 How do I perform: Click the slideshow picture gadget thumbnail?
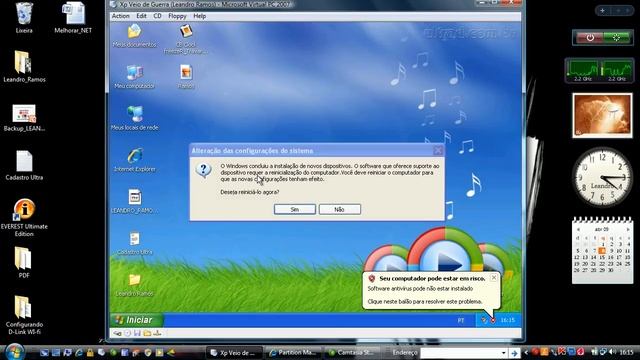coord(602,115)
